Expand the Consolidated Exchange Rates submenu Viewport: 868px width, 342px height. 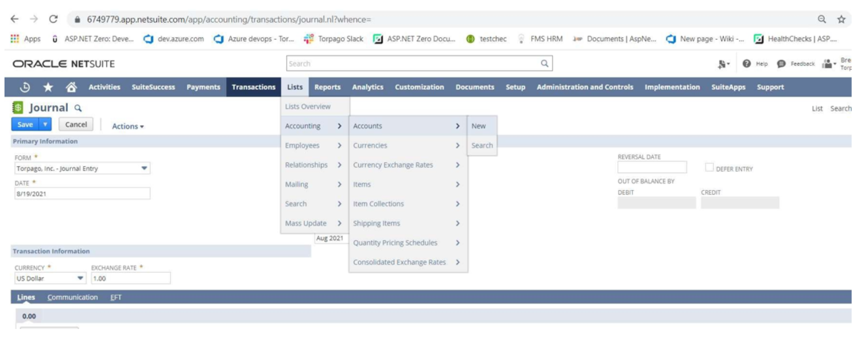click(408, 262)
